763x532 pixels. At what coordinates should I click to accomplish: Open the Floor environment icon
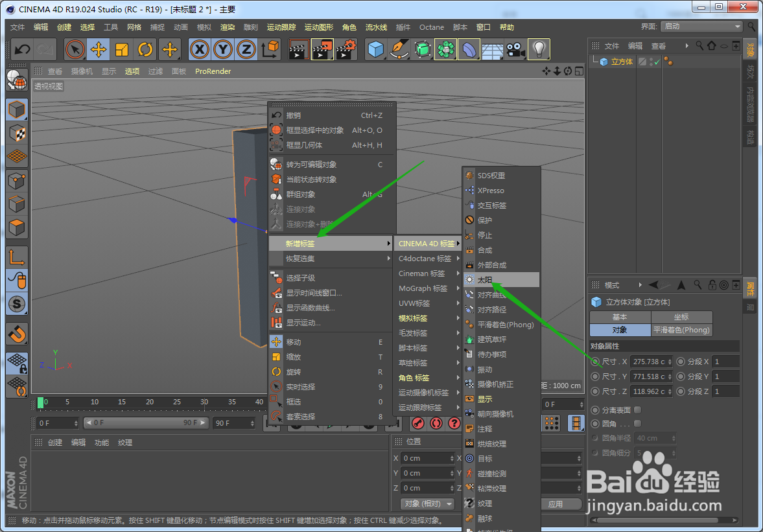[493, 50]
